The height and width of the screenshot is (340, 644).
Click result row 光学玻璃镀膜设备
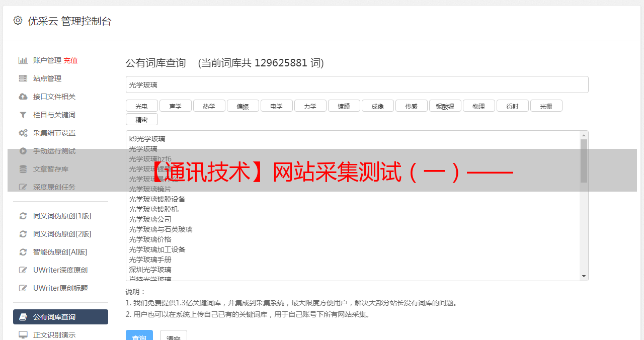point(157,199)
